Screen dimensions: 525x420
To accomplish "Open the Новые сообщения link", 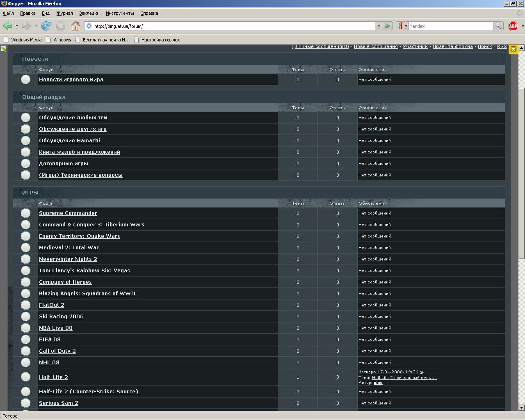I will [376, 47].
